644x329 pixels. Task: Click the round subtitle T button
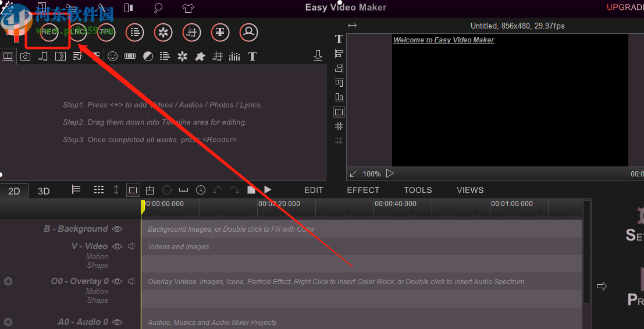click(x=220, y=33)
